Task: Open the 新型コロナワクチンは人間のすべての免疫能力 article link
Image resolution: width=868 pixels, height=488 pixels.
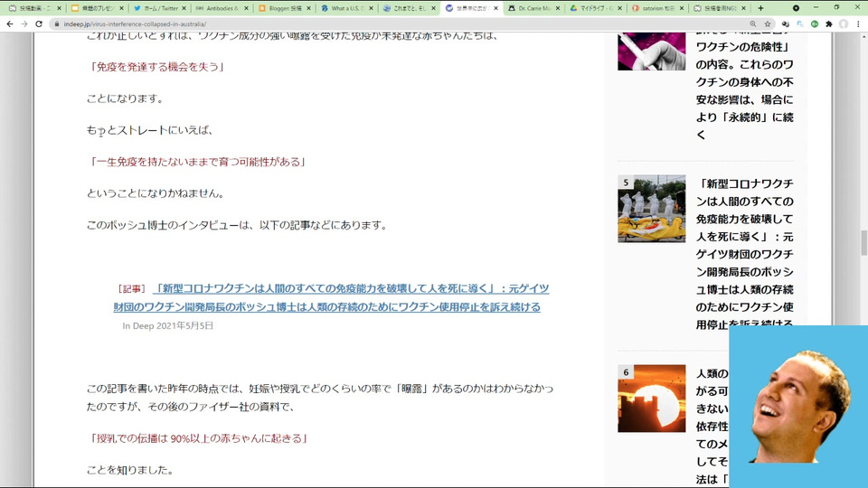Action: pos(331,297)
